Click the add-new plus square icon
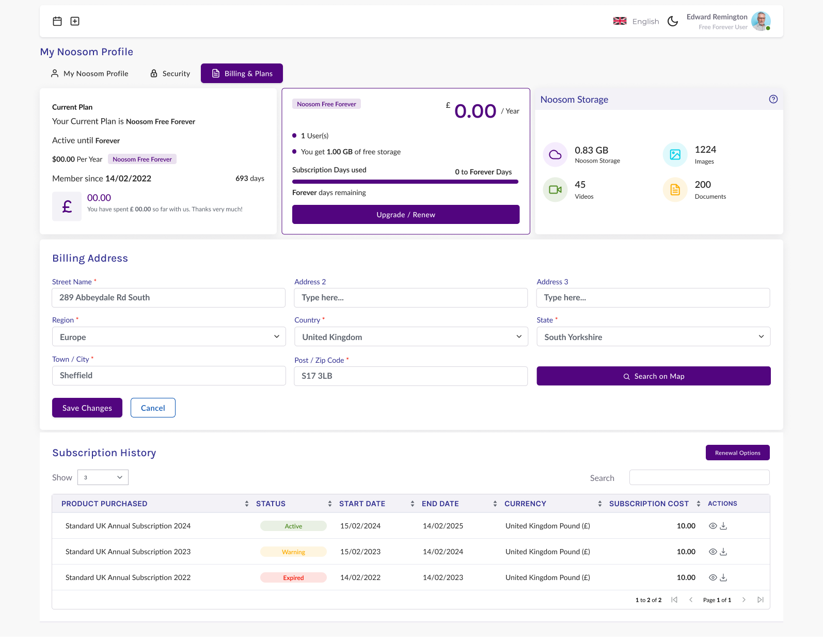823x644 pixels. (x=75, y=21)
